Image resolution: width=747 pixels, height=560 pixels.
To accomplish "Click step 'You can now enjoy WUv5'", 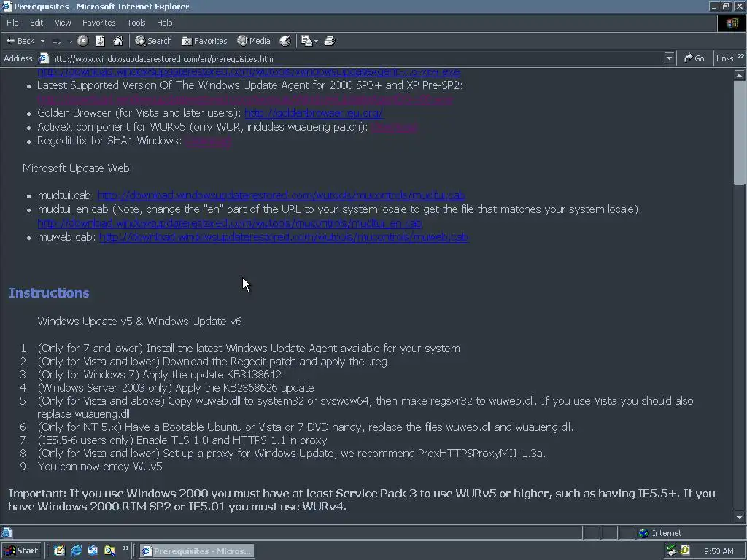I will click(100, 467).
